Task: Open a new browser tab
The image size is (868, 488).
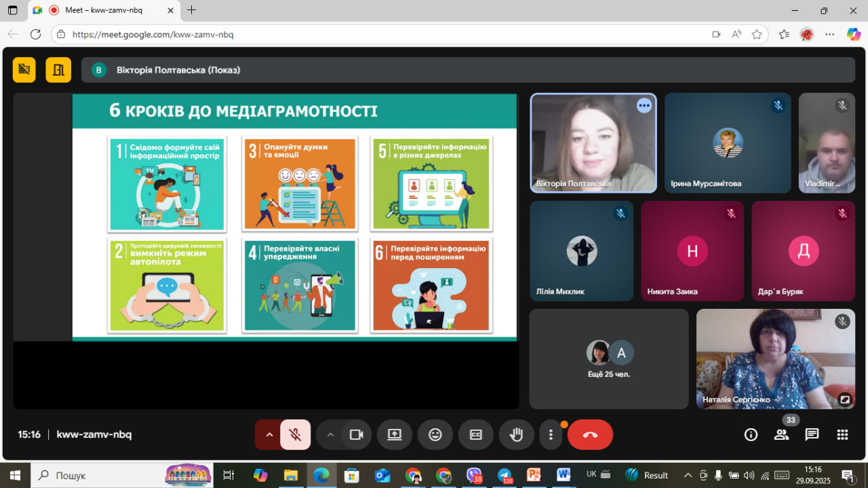Action: tap(192, 10)
